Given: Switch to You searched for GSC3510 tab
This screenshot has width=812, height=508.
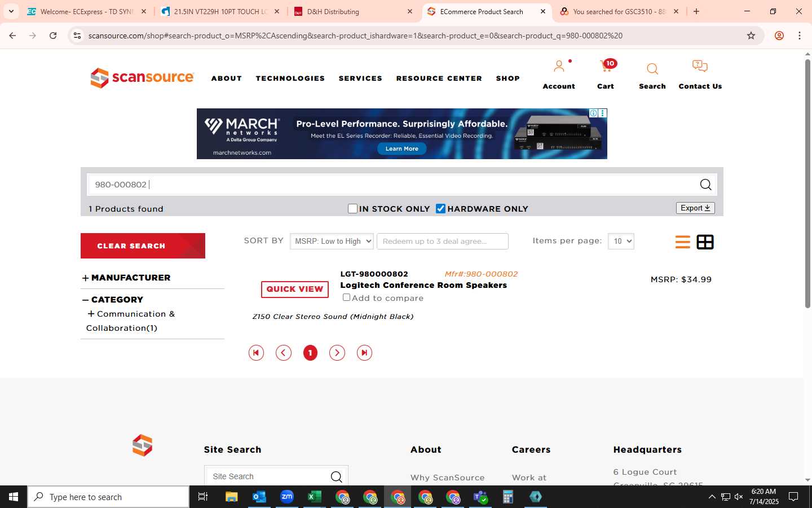Looking at the screenshot, I should click(x=619, y=11).
